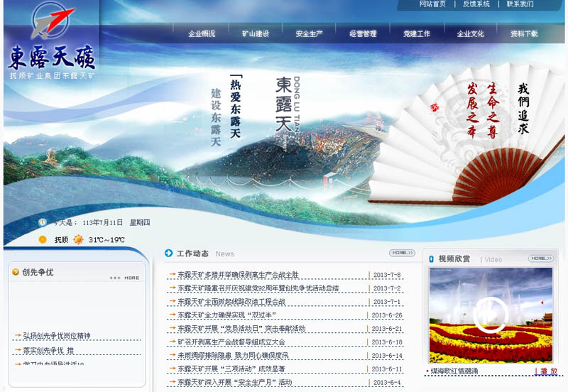
Task: Click the red 播放 link under video
Action: pos(549,371)
